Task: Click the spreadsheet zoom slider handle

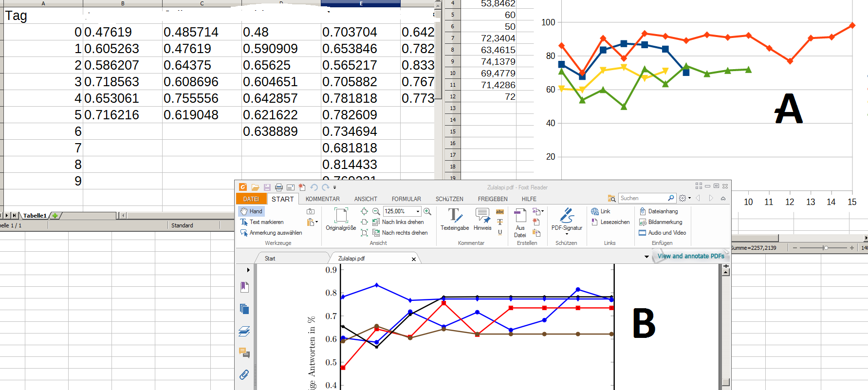Action: coord(826,248)
